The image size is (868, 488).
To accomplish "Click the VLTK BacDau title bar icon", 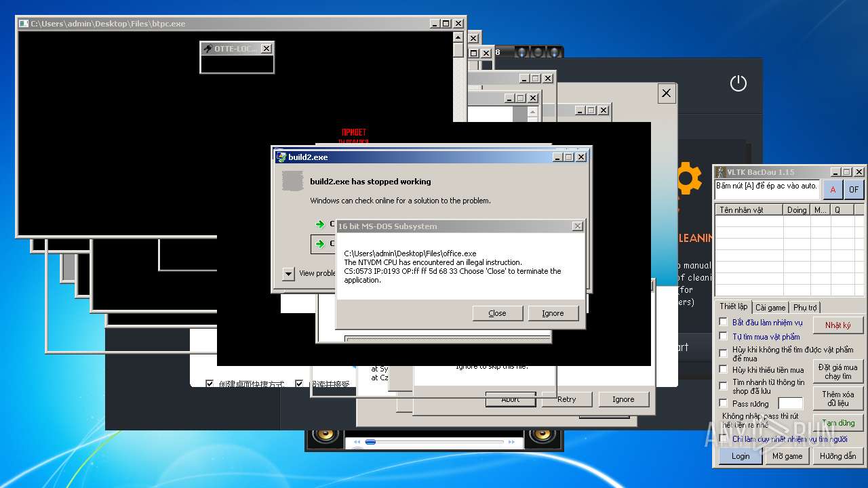I will pos(721,172).
